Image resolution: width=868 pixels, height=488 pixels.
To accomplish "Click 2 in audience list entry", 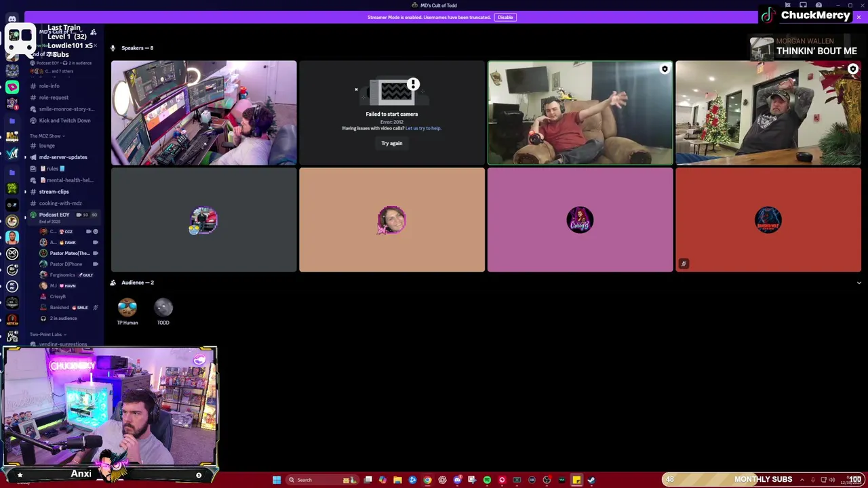I will [x=63, y=318].
